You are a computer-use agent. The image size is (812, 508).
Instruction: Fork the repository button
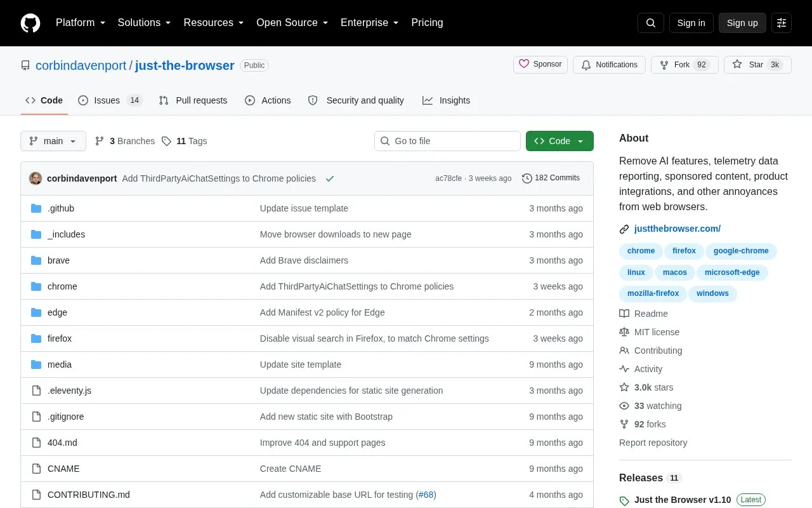point(684,65)
